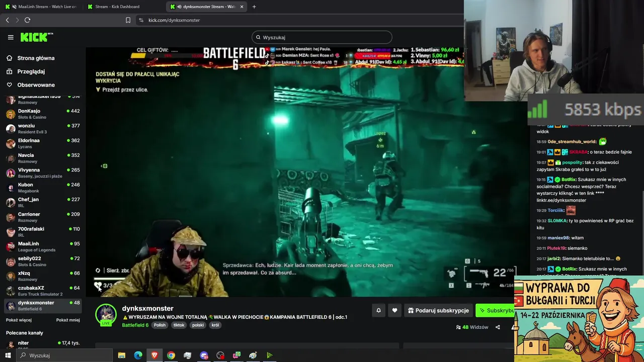
Task: Open a new browser tab
Action: tap(254, 7)
